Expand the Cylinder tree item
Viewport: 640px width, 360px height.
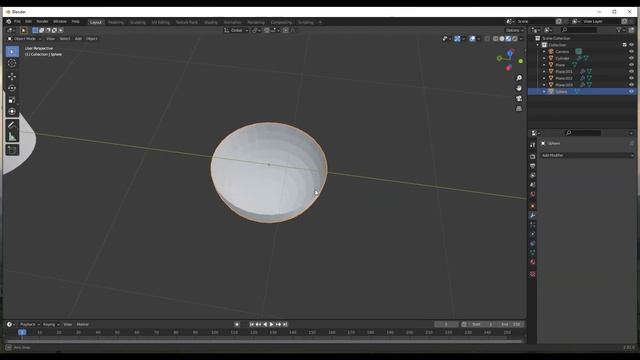[x=544, y=58]
